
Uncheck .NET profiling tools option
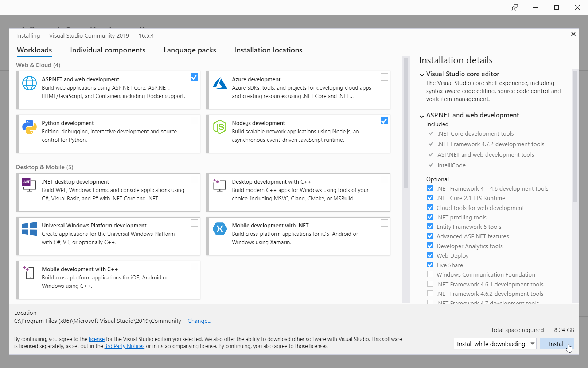(x=430, y=217)
